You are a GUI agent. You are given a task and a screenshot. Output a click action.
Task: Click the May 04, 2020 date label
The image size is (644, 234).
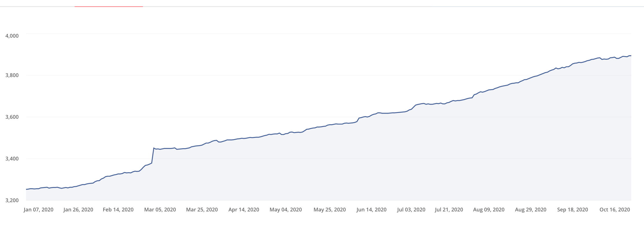(x=286, y=210)
